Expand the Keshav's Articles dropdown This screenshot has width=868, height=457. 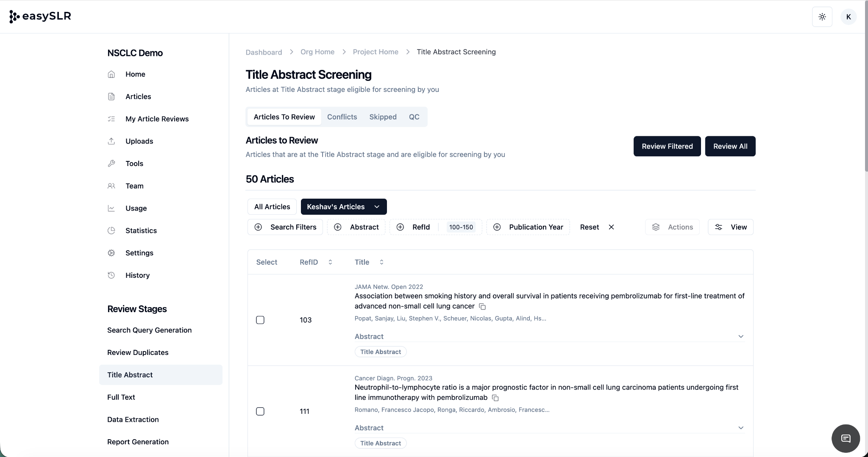(376, 207)
